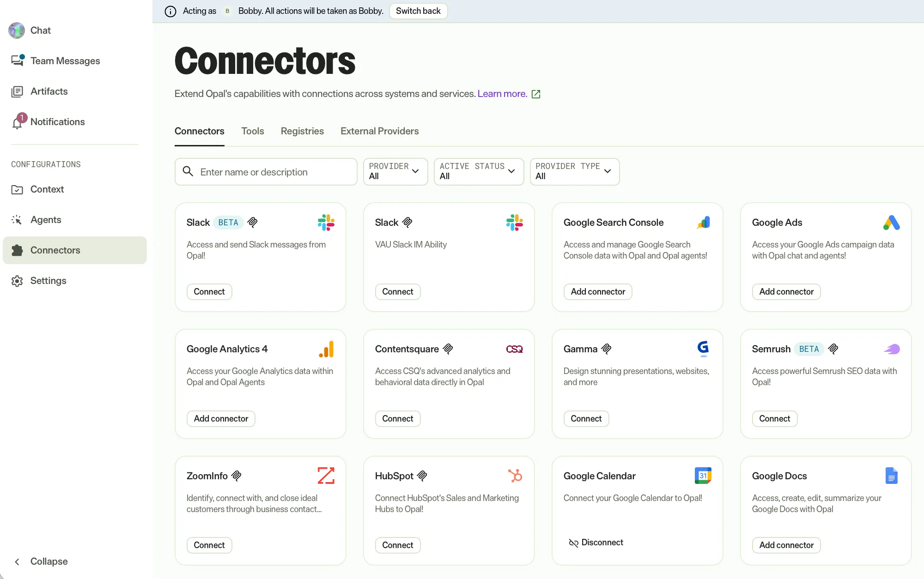Select the Connectors tab

pos(200,131)
